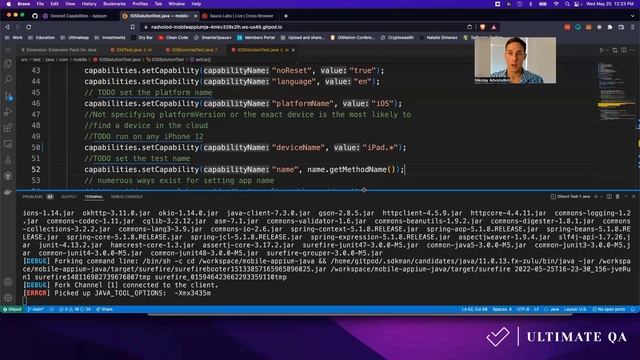
Task: Open the Wi-Fi menu in the menu bar
Action: [x=556, y=4]
